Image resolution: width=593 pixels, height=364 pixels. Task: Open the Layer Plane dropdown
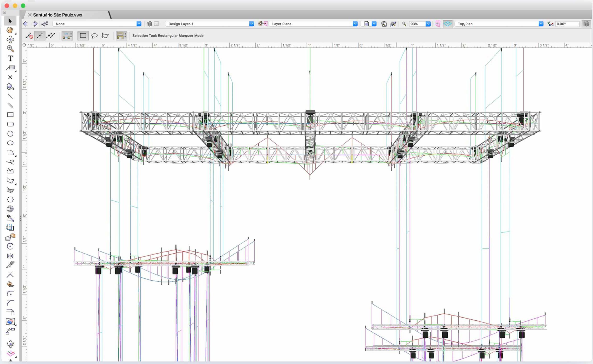[313, 24]
